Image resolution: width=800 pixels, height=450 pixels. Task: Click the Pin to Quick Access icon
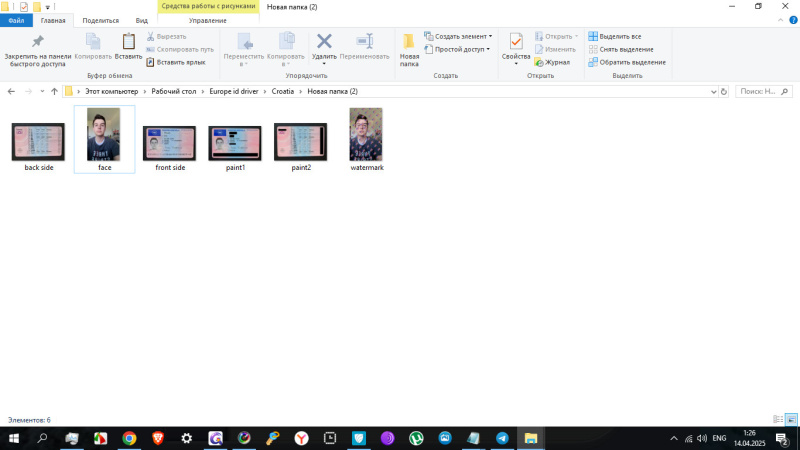[37, 43]
